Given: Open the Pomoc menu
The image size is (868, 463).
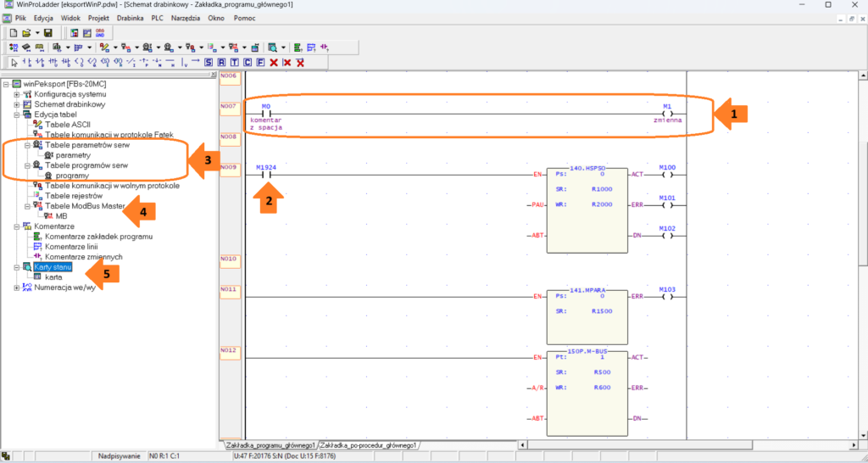Looking at the screenshot, I should [x=245, y=19].
